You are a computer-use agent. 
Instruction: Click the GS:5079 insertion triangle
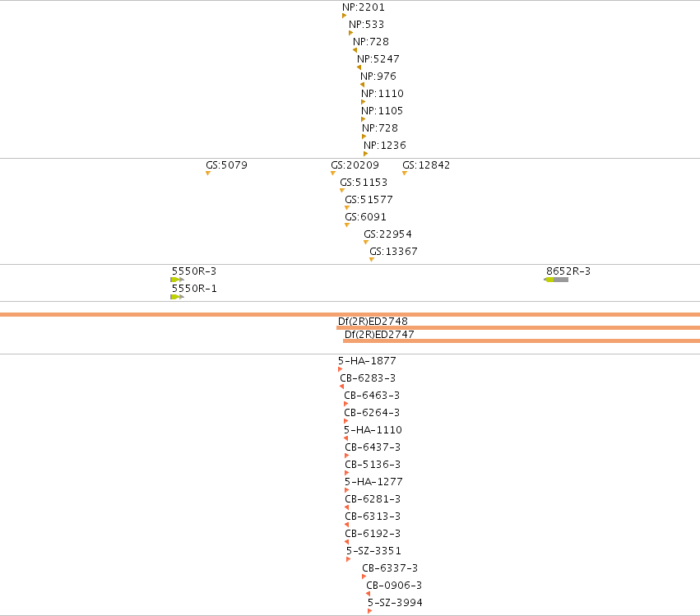coord(208,174)
